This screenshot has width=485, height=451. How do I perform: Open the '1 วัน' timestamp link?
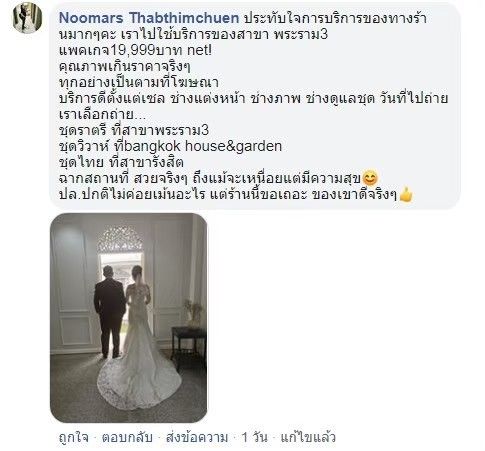(254, 437)
